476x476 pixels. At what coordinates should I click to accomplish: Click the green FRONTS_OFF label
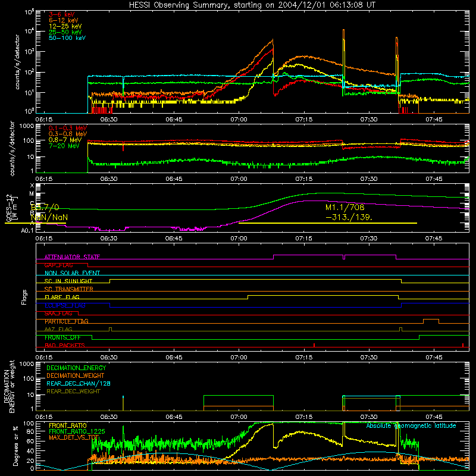[62, 337]
